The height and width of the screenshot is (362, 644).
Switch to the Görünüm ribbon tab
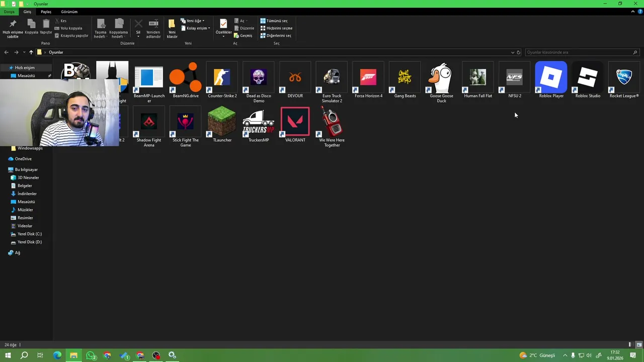tap(69, 12)
